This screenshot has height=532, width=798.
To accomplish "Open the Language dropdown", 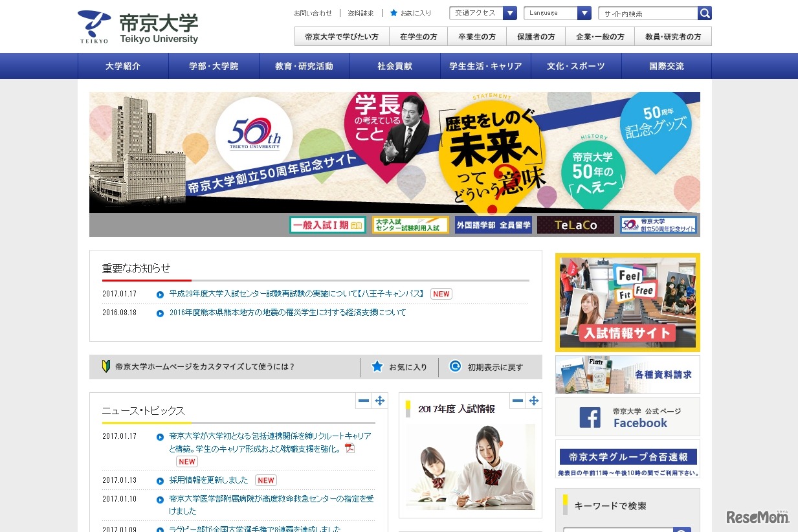I will click(558, 13).
